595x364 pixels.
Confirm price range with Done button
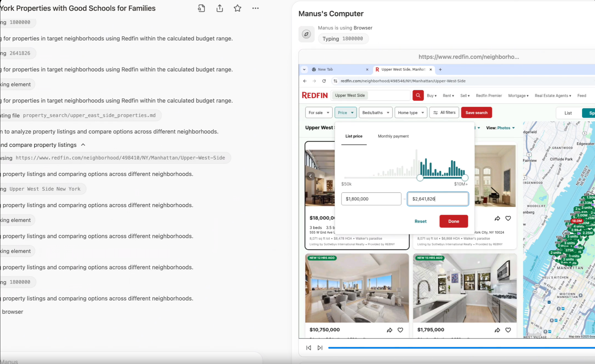(454, 221)
